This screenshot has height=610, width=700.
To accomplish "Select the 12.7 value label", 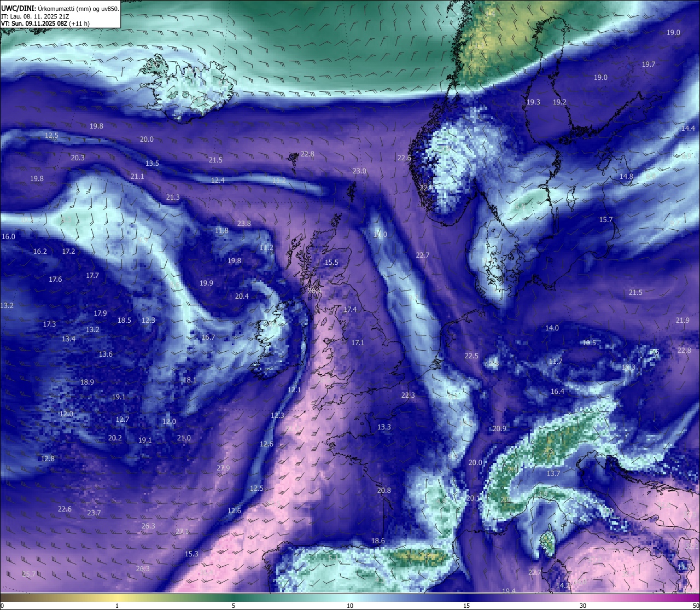I will click(x=122, y=420).
